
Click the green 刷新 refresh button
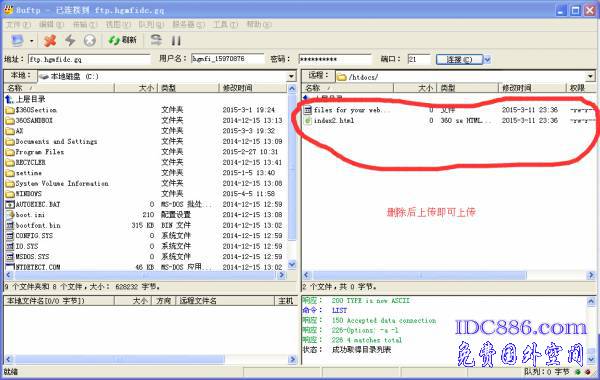pyautogui.click(x=122, y=40)
